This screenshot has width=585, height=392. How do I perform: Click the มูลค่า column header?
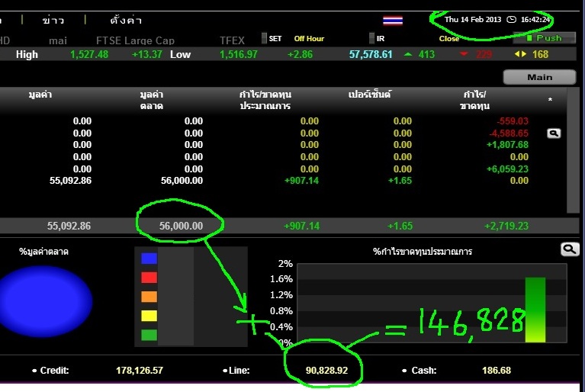(x=40, y=95)
